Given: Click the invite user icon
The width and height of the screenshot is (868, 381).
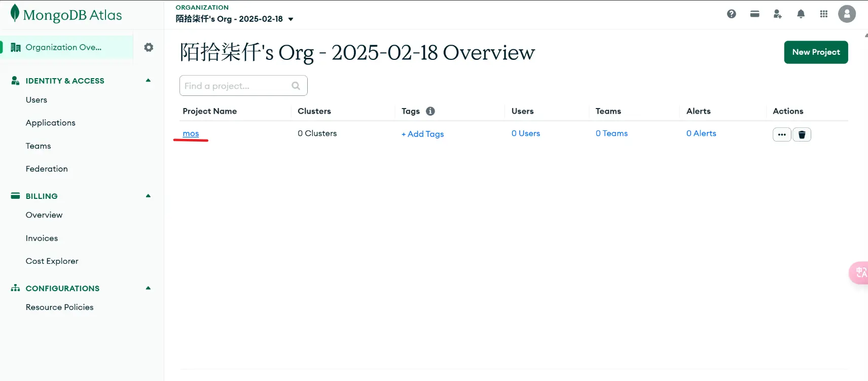Looking at the screenshot, I should pyautogui.click(x=777, y=14).
